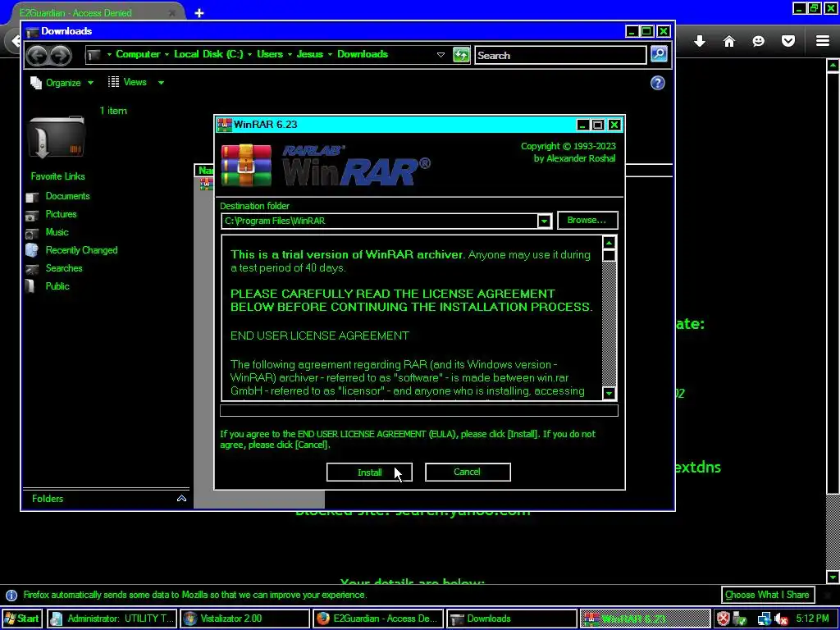Click Cancel in the WinRAR setup
The height and width of the screenshot is (630, 840).
[467, 472]
